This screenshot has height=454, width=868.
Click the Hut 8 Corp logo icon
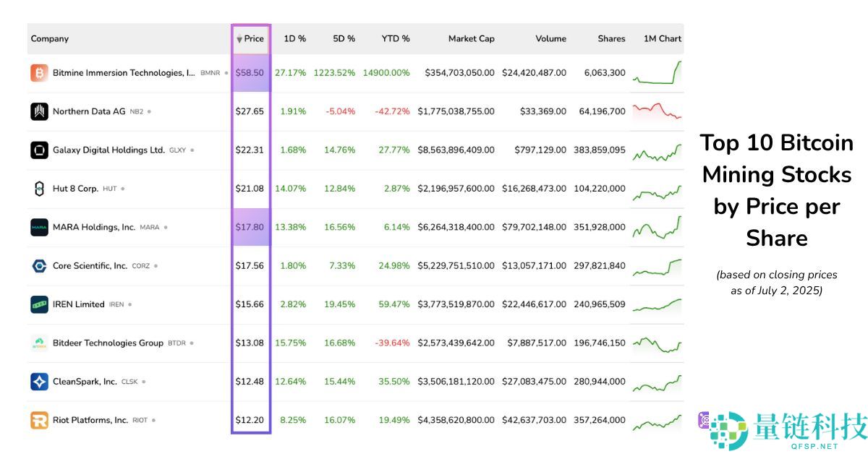[x=38, y=188]
